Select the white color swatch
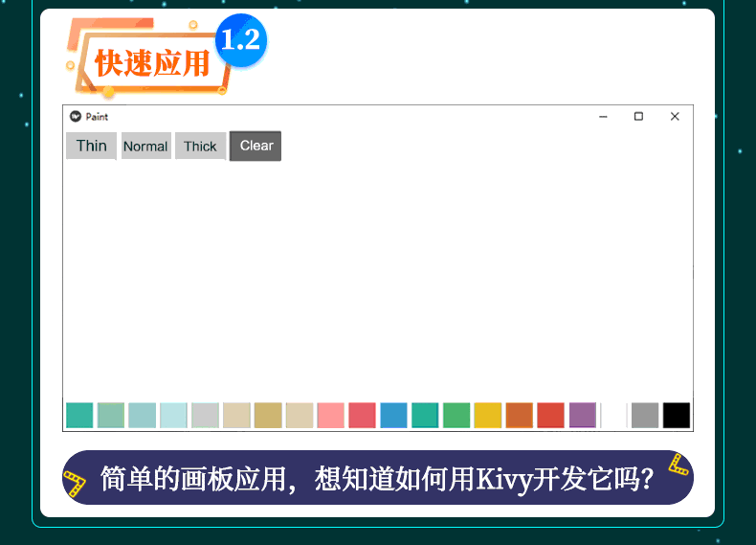 click(613, 416)
